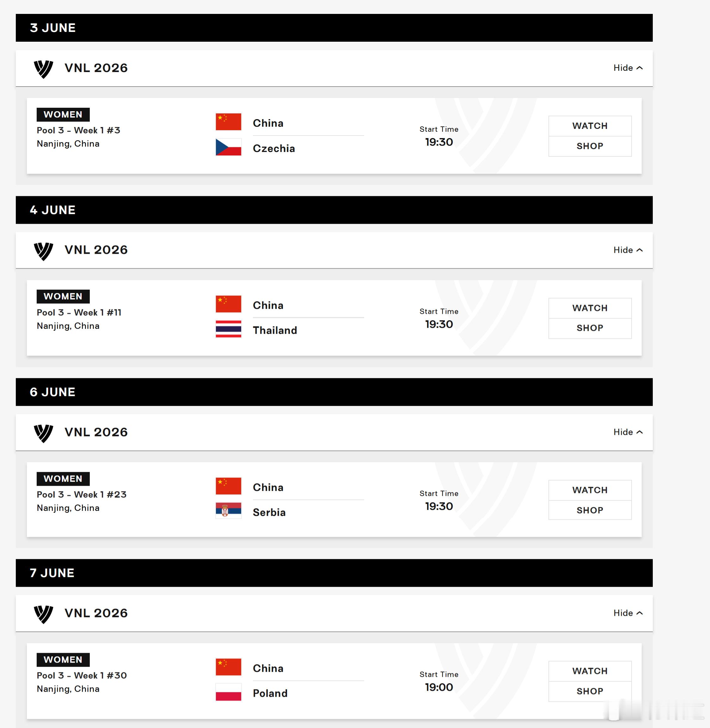Click the Thailand flag icon
This screenshot has width=710, height=728.
coord(228,329)
